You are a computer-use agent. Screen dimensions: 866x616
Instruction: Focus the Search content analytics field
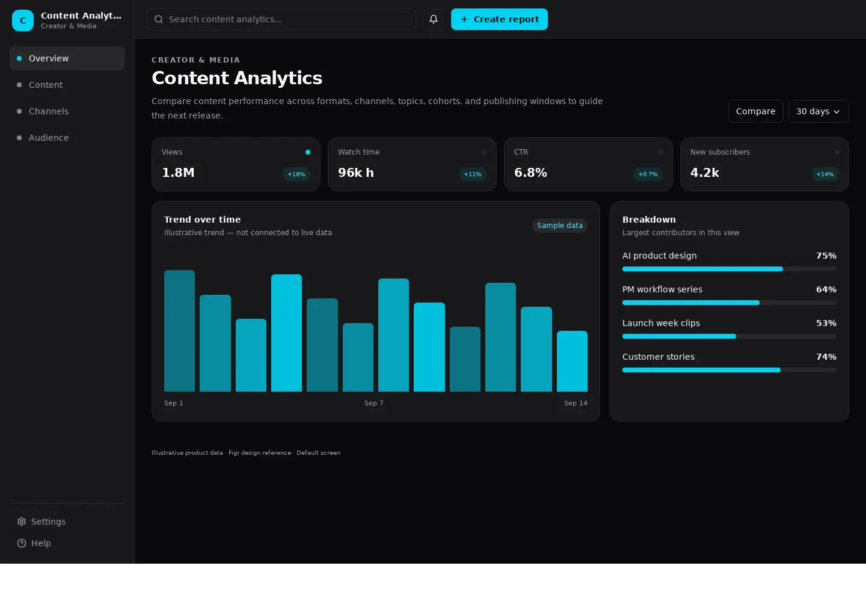click(281, 19)
